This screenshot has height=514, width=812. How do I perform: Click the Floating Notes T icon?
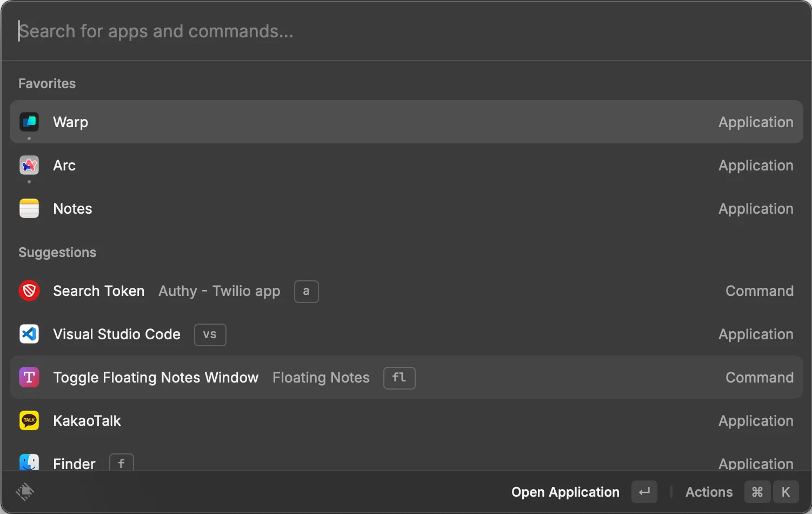pyautogui.click(x=29, y=378)
